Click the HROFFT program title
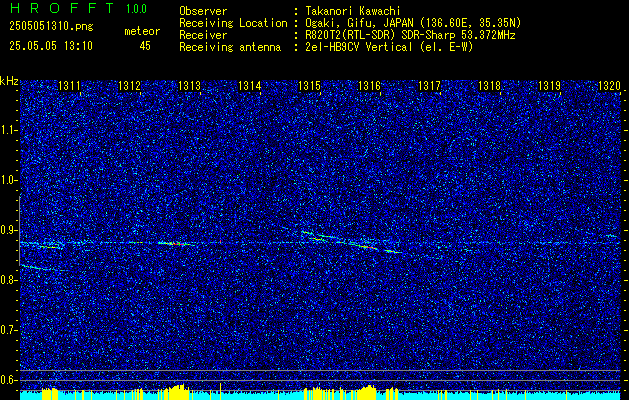629x400 pixels. 63,8
